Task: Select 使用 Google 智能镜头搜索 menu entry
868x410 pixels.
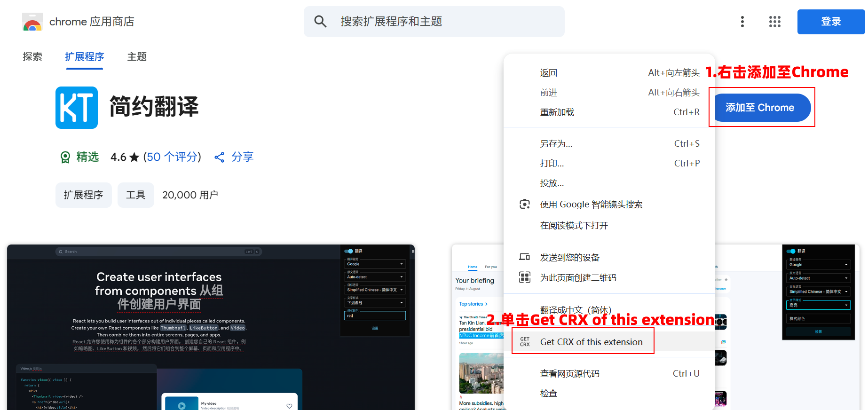Action: tap(609, 205)
